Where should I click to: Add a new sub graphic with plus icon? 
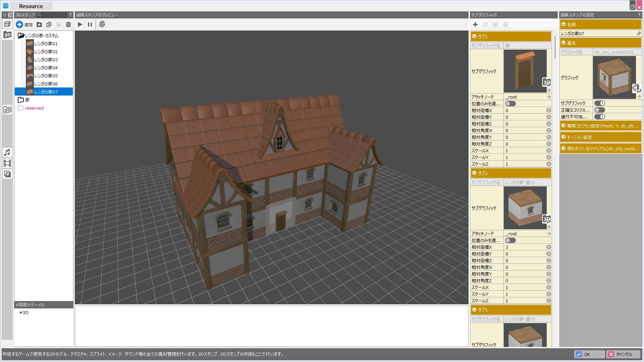pyautogui.click(x=475, y=24)
